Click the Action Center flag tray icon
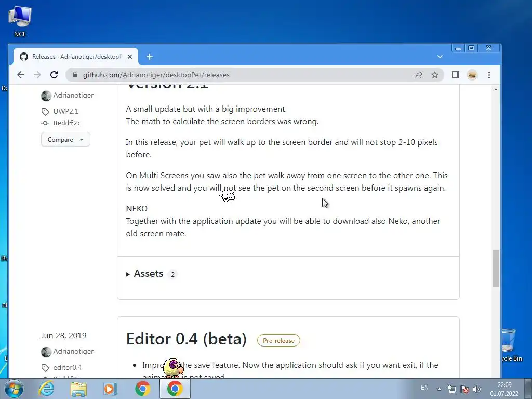 (464, 389)
